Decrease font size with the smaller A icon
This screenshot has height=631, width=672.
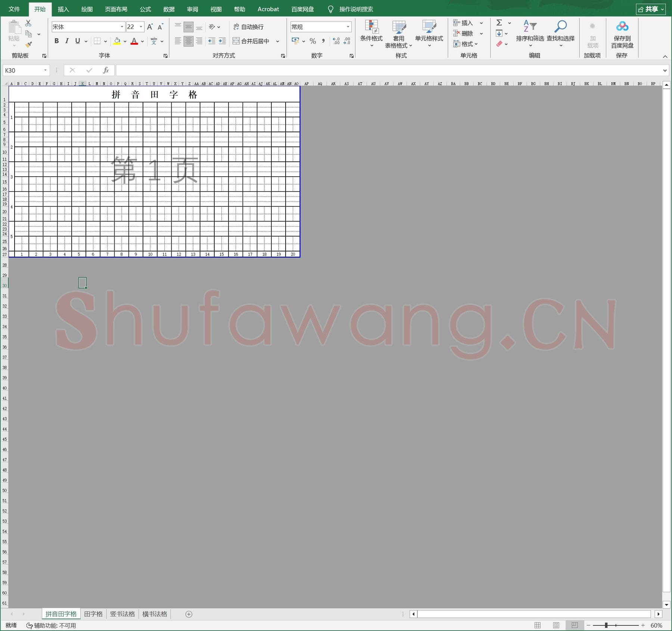161,27
